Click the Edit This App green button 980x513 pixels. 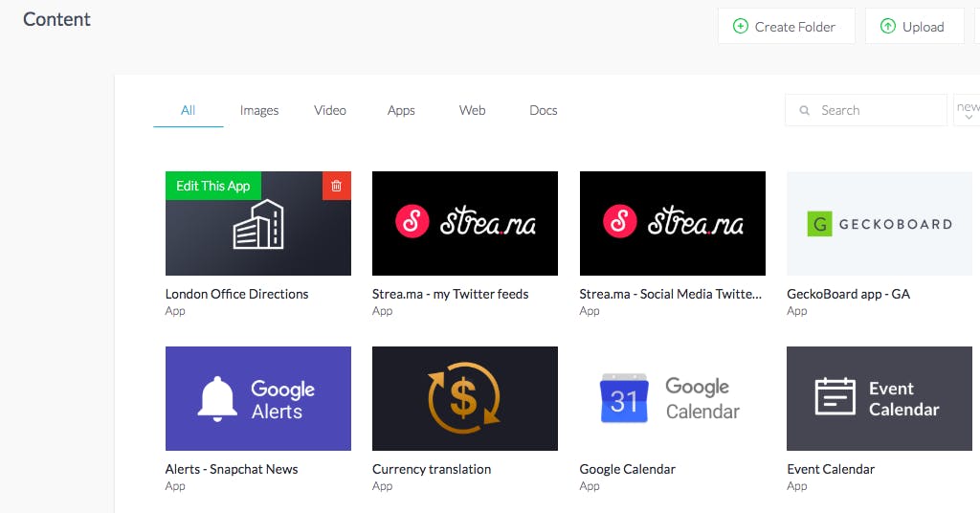click(x=213, y=186)
